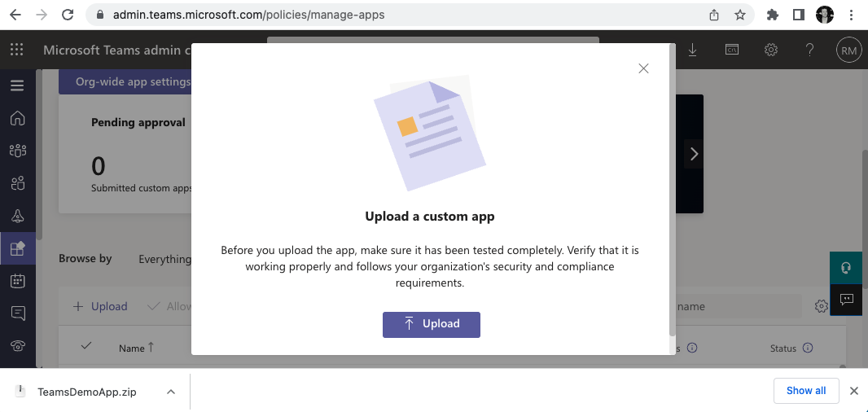Open RM account avatar menu
Screen dimensions: 868x412
point(849,50)
